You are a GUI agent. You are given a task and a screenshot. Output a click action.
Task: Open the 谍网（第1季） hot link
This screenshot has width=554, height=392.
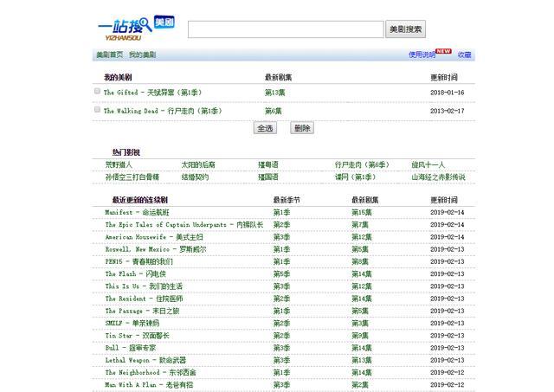tap(355, 177)
